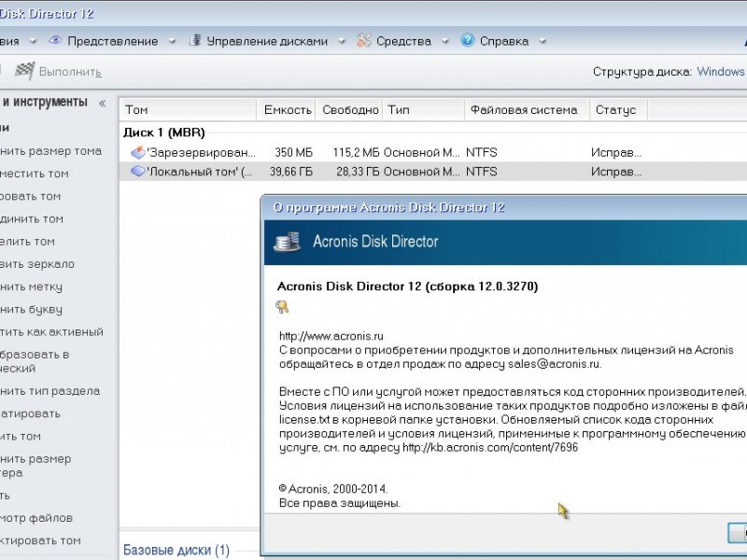Click the sidebar action ending in 'размер тома'
The height and width of the screenshot is (560, 747).
click(x=50, y=151)
